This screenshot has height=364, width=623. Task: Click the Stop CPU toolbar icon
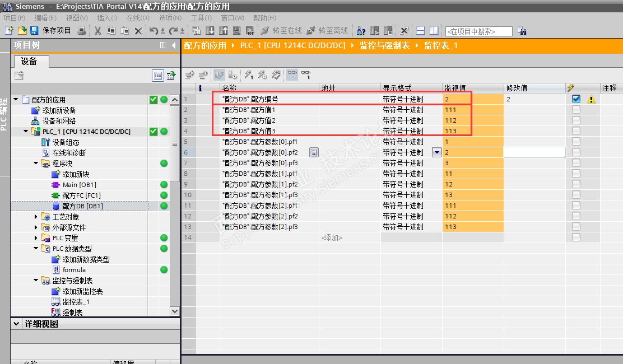coord(388,31)
